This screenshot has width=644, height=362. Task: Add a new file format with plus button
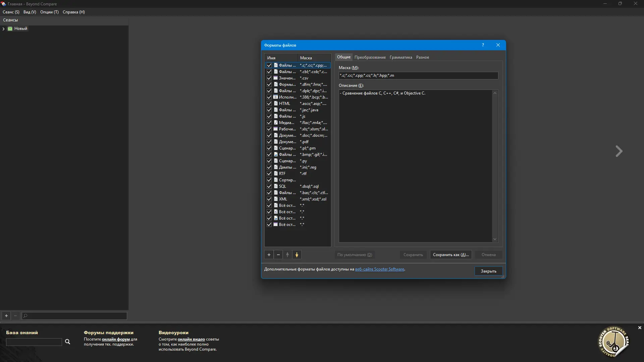(x=269, y=255)
